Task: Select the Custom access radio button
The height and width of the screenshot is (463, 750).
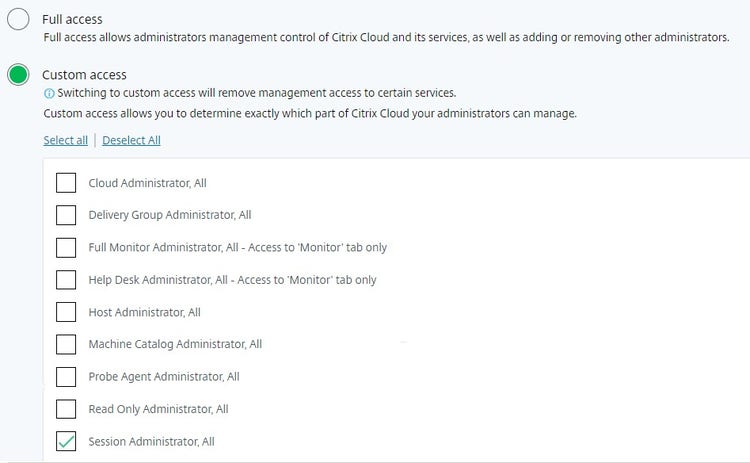Action: (x=18, y=75)
